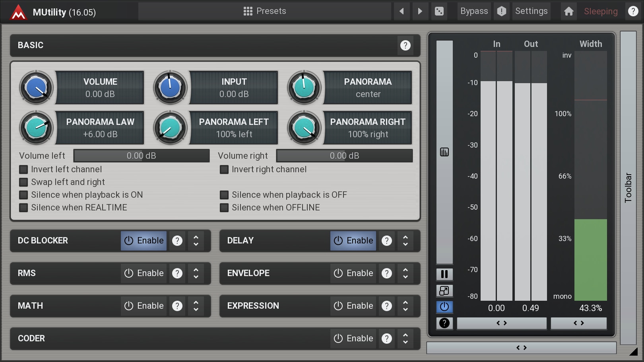Expand the DC BLOCKER section arrows
The height and width of the screenshot is (362, 644).
196,241
